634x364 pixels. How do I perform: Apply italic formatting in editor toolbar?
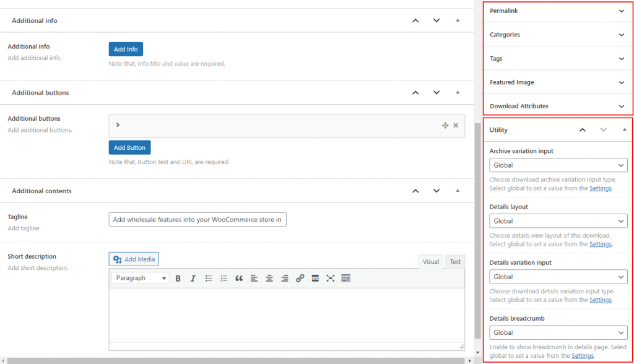click(x=193, y=278)
